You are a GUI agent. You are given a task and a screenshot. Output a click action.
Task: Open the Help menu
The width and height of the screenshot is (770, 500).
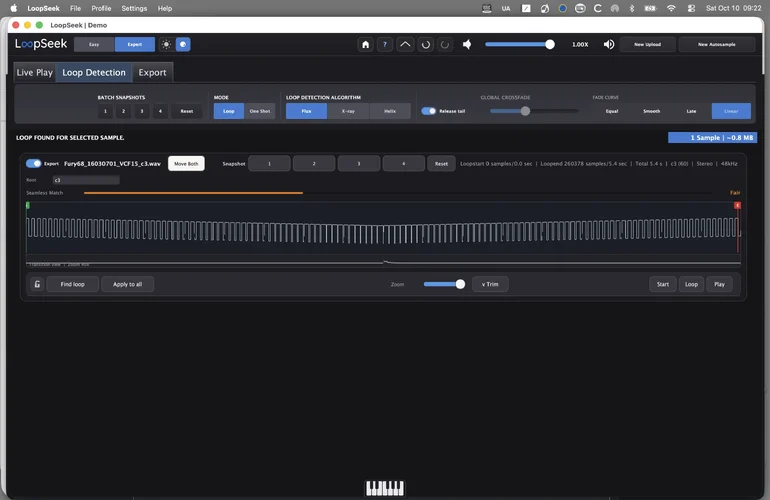point(165,8)
